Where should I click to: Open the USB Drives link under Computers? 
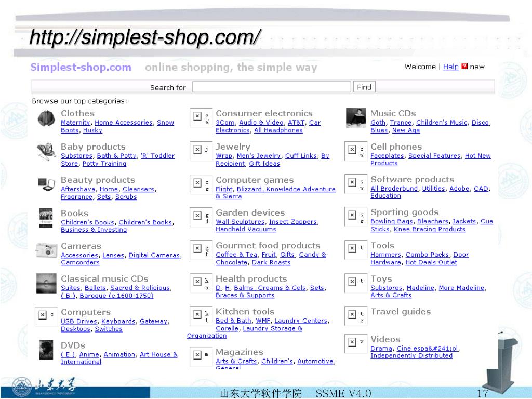click(x=79, y=321)
